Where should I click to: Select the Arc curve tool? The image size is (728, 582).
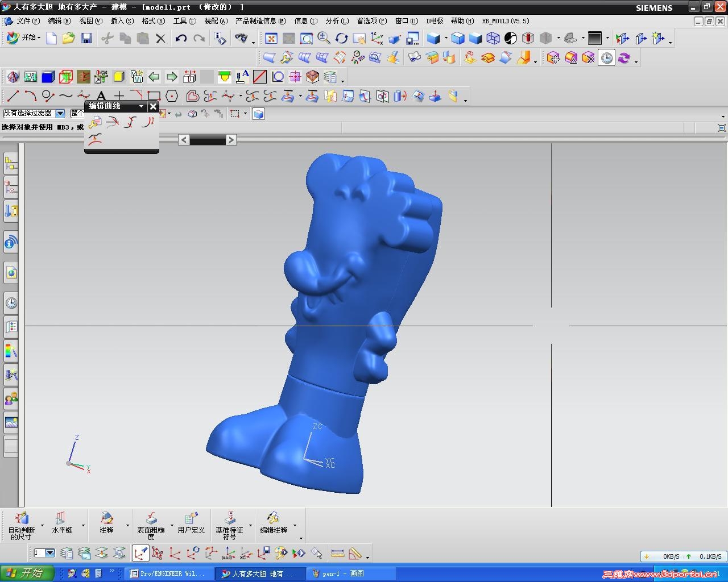point(30,96)
